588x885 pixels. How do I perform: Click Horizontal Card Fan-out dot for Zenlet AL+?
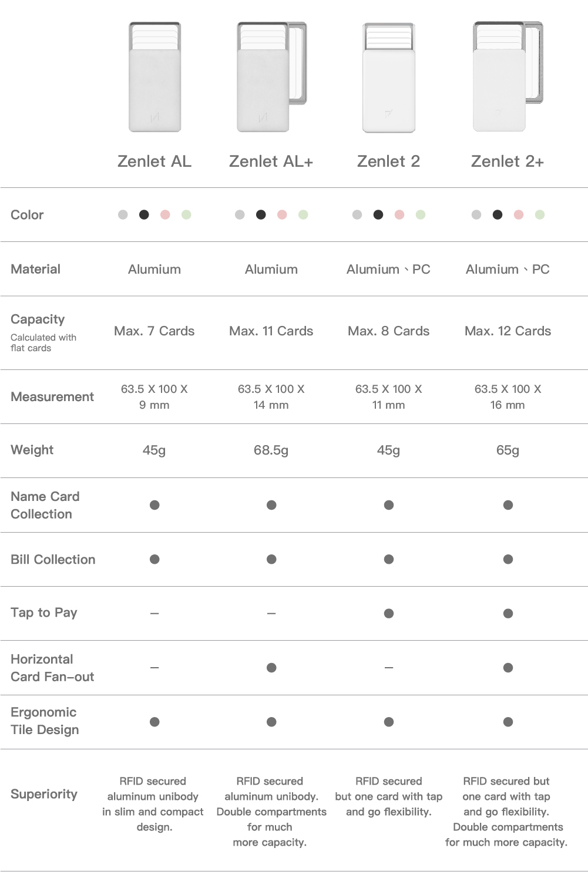pyautogui.click(x=271, y=668)
